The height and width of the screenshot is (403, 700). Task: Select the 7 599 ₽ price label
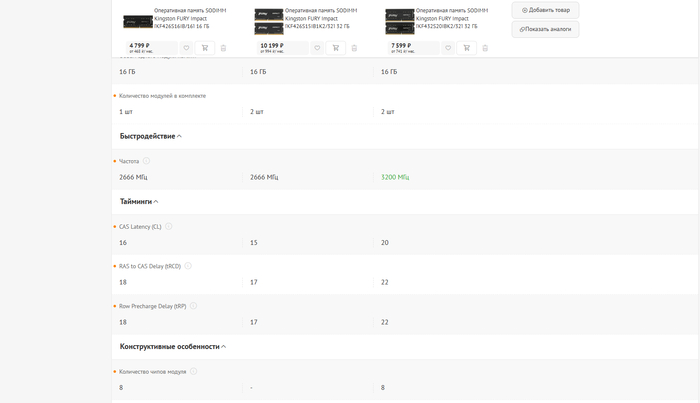pos(401,46)
